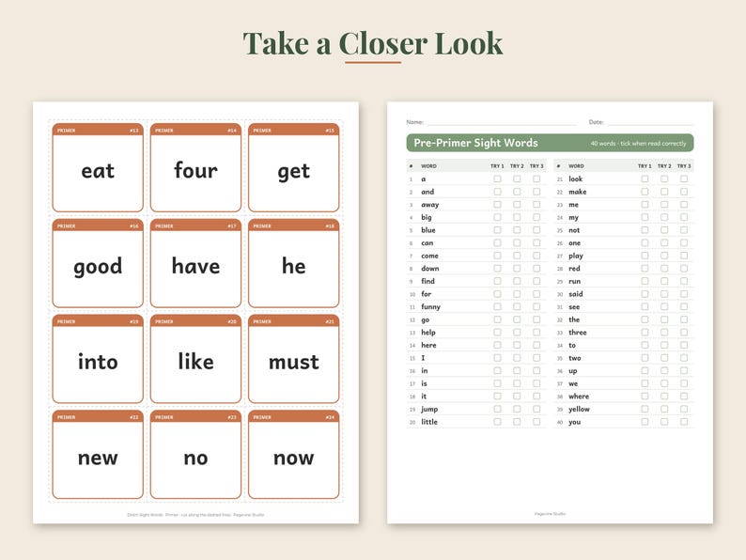Tick Try 1 checkbox for word 'look'
The image size is (746, 560).
click(x=645, y=179)
